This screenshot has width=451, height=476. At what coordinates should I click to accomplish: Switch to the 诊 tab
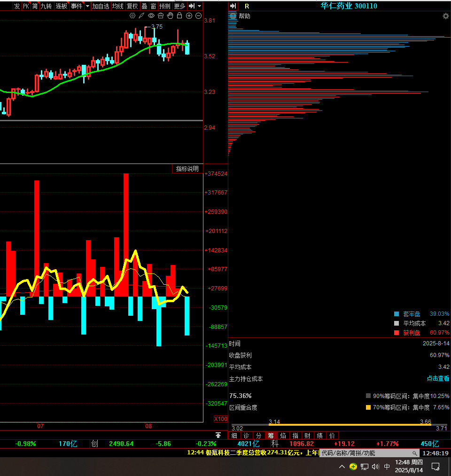coord(247,436)
